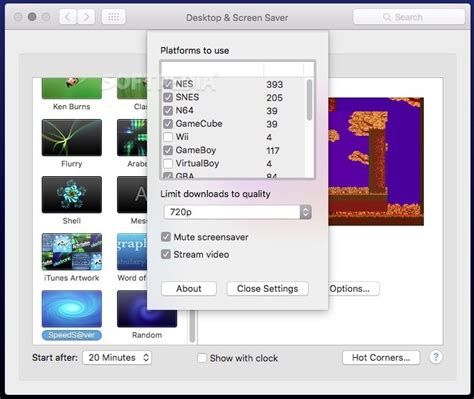Select the Random screen saver thumbnail
This screenshot has height=399, width=474.
tap(147, 318)
